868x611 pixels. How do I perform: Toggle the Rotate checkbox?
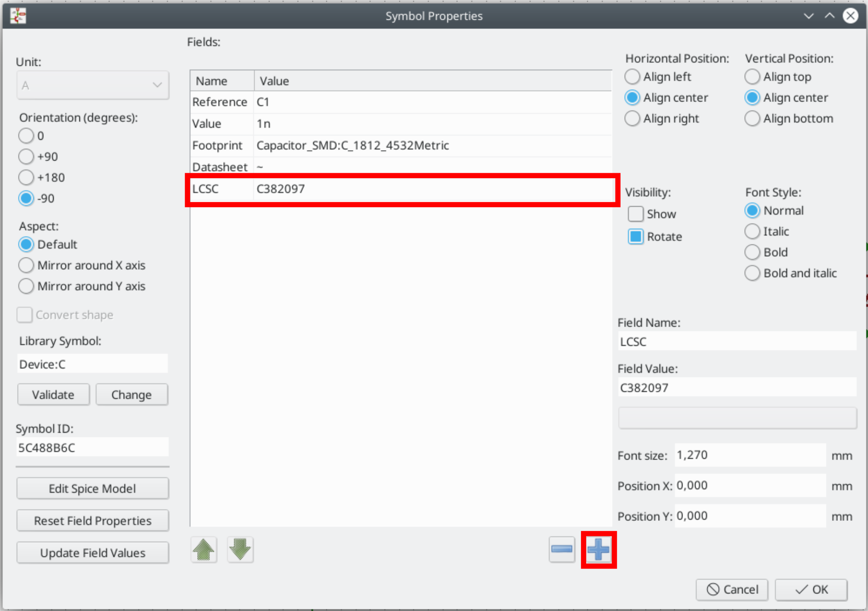(x=635, y=237)
